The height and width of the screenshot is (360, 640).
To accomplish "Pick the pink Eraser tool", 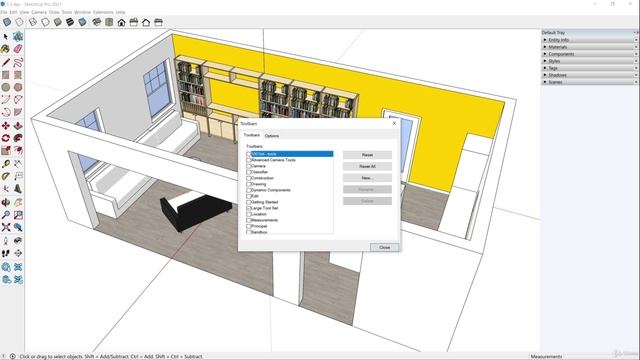I will (x=18, y=49).
